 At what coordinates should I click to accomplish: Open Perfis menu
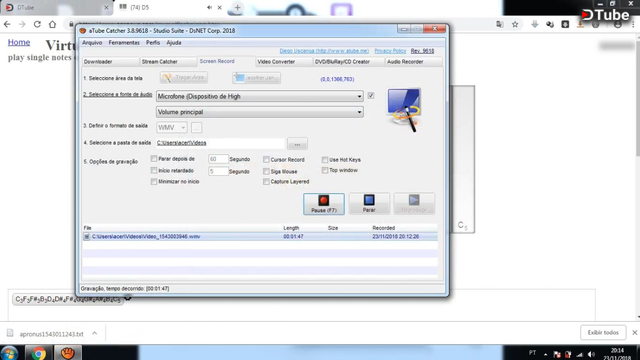(x=153, y=42)
